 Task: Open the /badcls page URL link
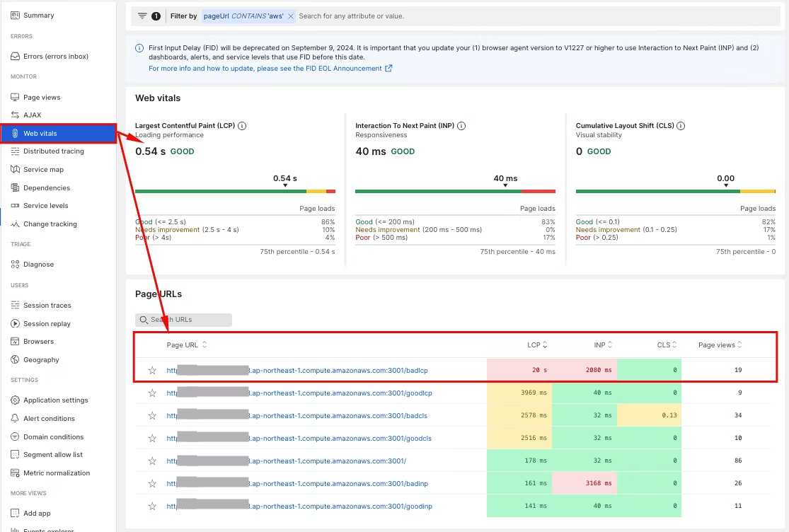(x=297, y=416)
